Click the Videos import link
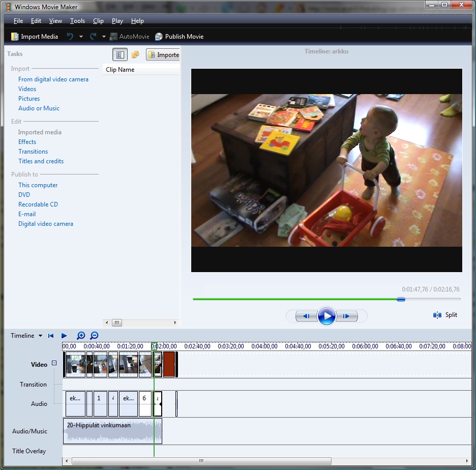Viewport: 476px width, 470px height. pos(27,89)
